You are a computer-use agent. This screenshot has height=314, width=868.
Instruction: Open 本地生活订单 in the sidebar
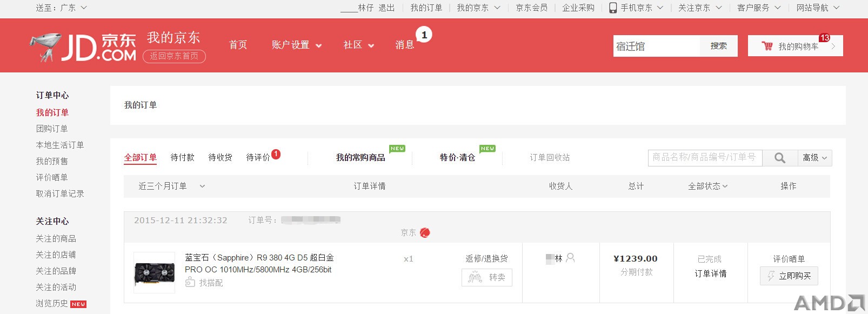(60, 145)
